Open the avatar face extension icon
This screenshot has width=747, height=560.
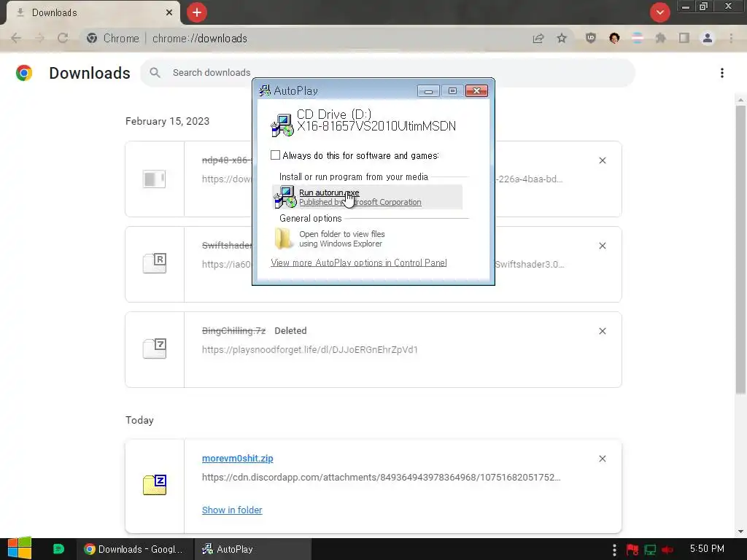coord(614,38)
